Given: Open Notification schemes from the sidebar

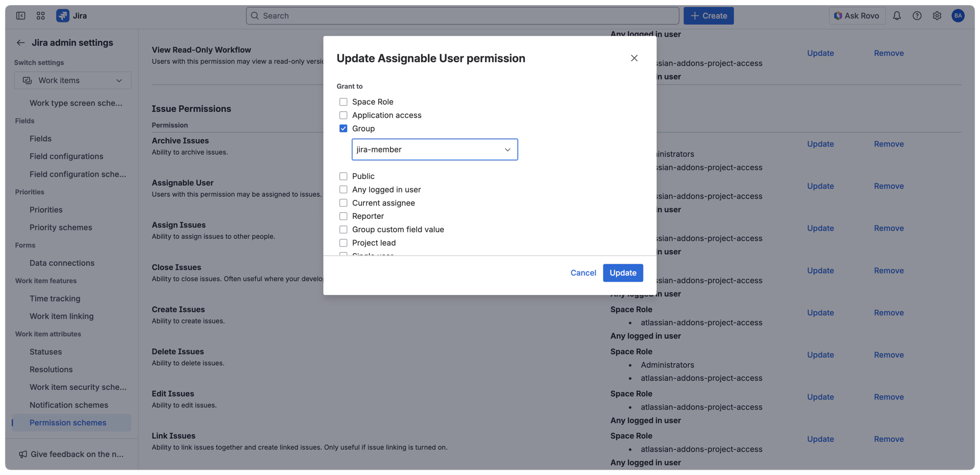Looking at the screenshot, I should 68,405.
